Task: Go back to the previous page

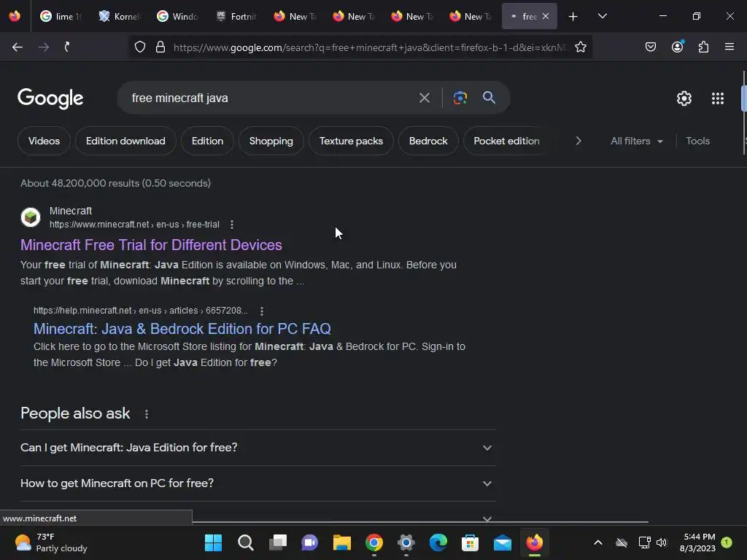Action: click(x=18, y=47)
